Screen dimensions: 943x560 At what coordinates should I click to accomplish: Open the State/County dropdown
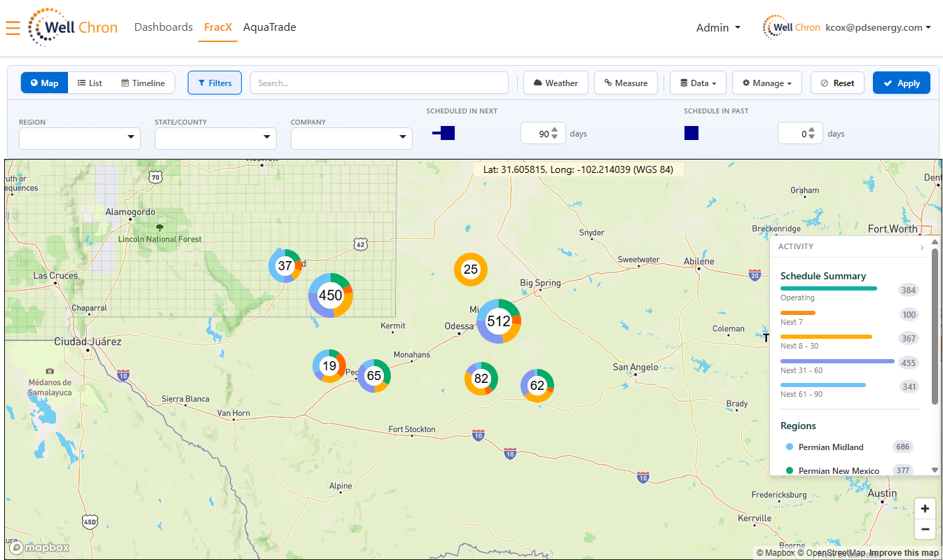coord(216,138)
